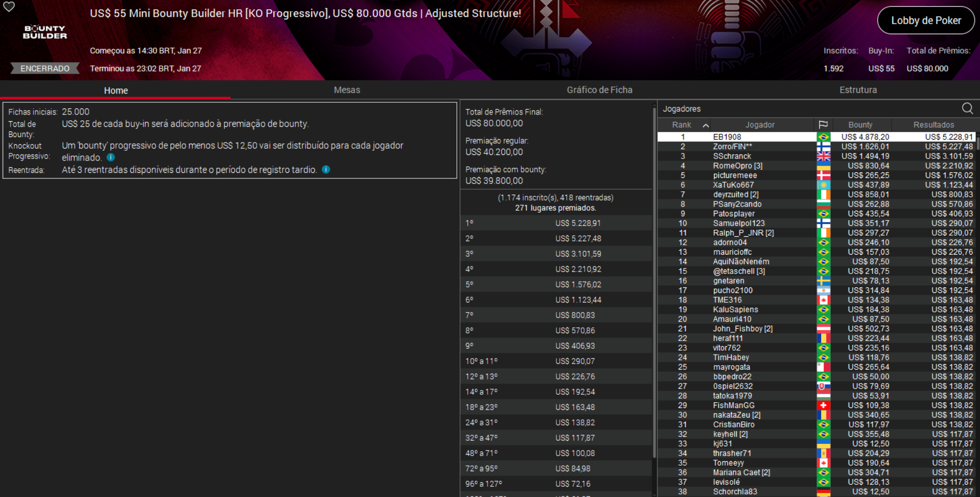
Task: Open the player search magnifier in Jogadores panel
Action: click(x=967, y=108)
